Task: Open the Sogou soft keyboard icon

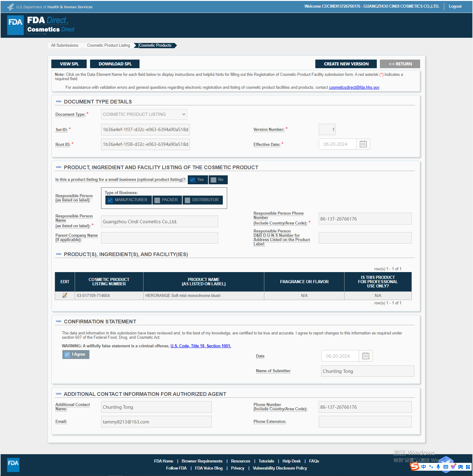Action: click(x=446, y=467)
